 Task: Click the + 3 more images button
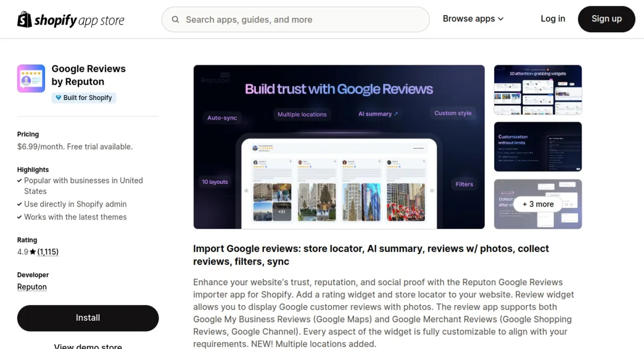coord(538,204)
